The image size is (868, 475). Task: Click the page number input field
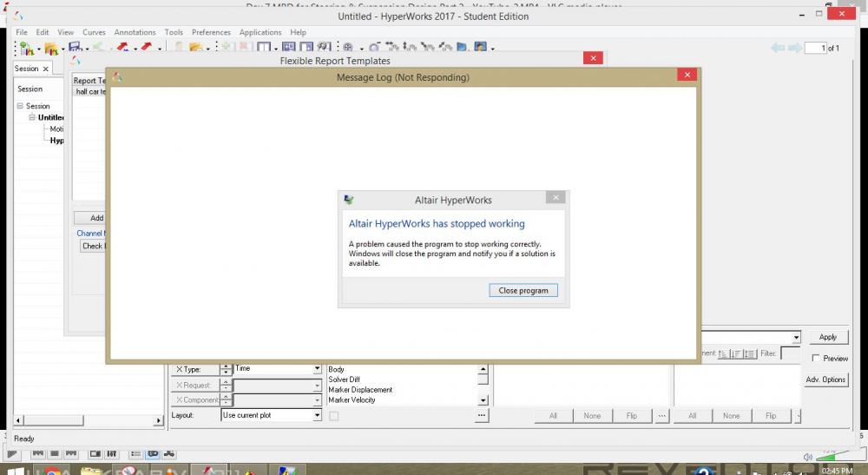(815, 48)
